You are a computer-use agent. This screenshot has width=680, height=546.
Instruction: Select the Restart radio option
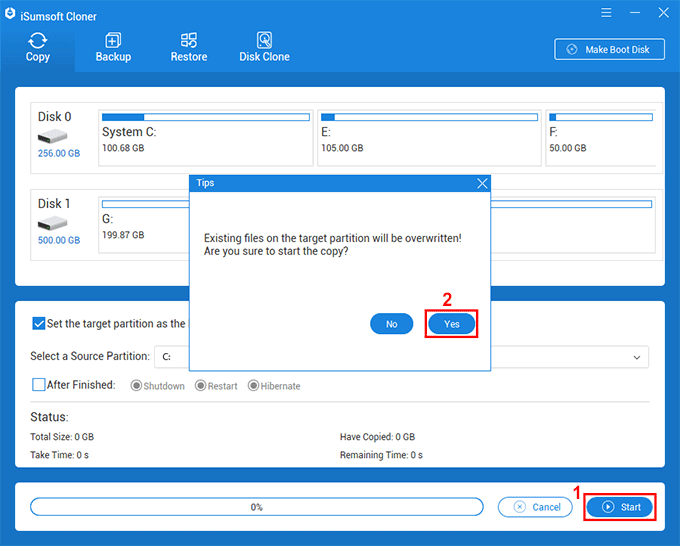pyautogui.click(x=200, y=386)
